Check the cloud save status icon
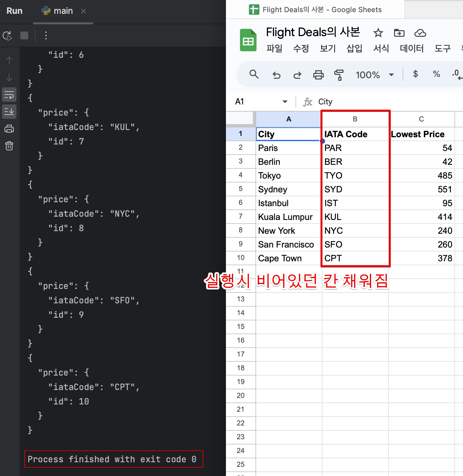 420,33
